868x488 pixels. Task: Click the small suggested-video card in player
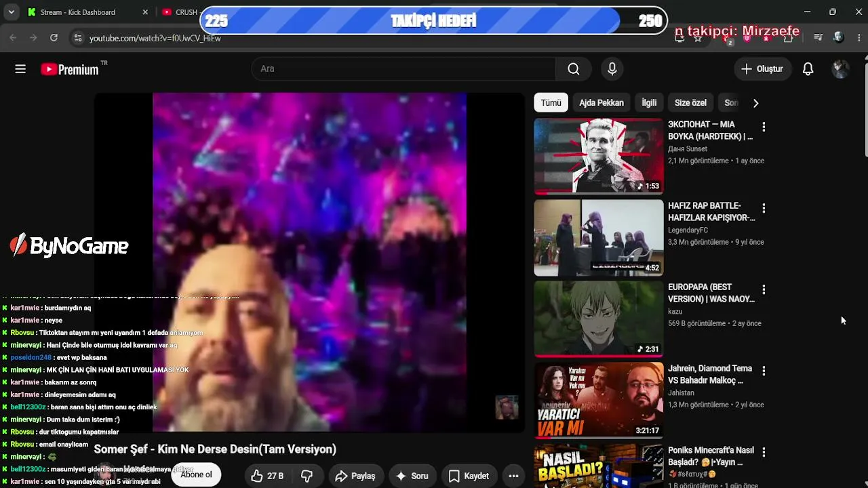click(x=507, y=407)
